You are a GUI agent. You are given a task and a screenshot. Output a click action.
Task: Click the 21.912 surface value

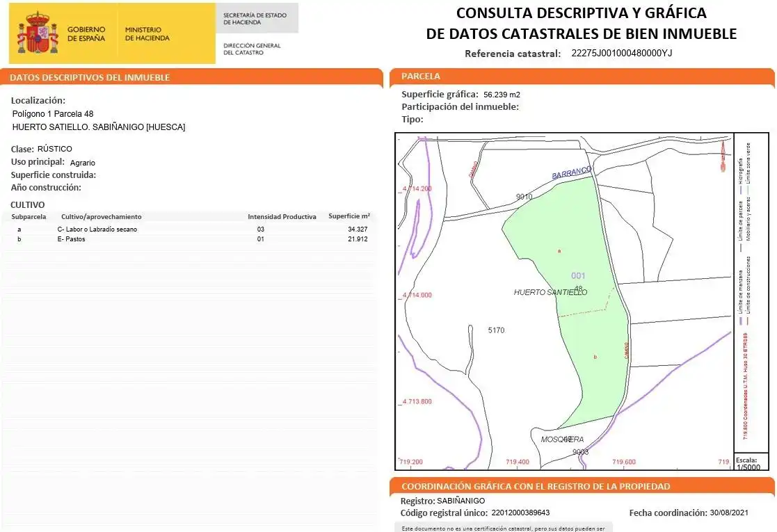[358, 239]
